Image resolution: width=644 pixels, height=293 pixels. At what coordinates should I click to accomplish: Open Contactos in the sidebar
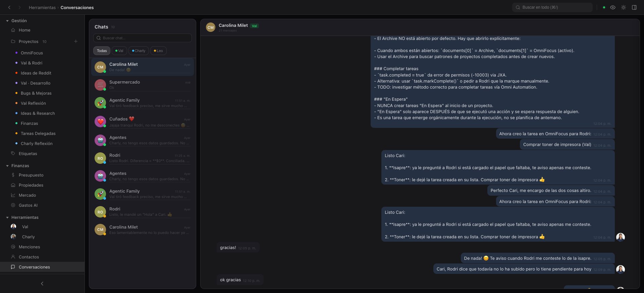point(29,257)
